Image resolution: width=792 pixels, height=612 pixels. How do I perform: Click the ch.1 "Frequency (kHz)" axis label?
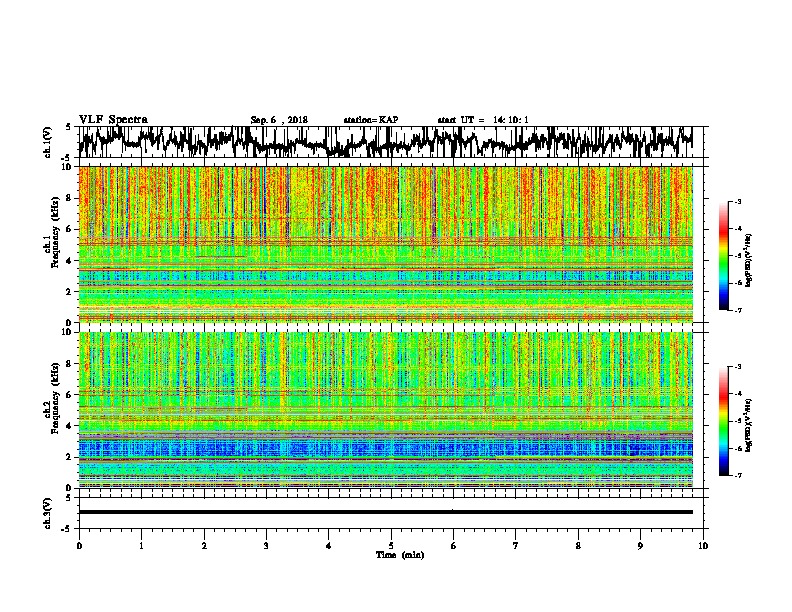tap(55, 233)
